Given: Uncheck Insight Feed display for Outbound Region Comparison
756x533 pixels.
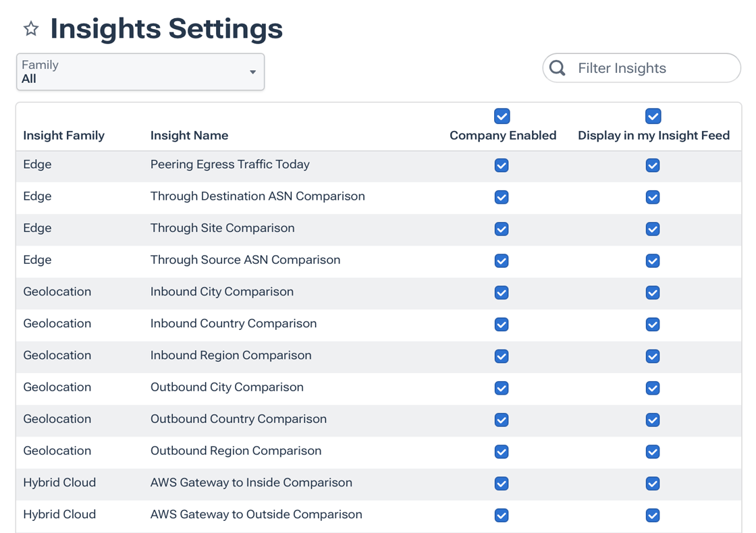Looking at the screenshot, I should click(x=653, y=451).
